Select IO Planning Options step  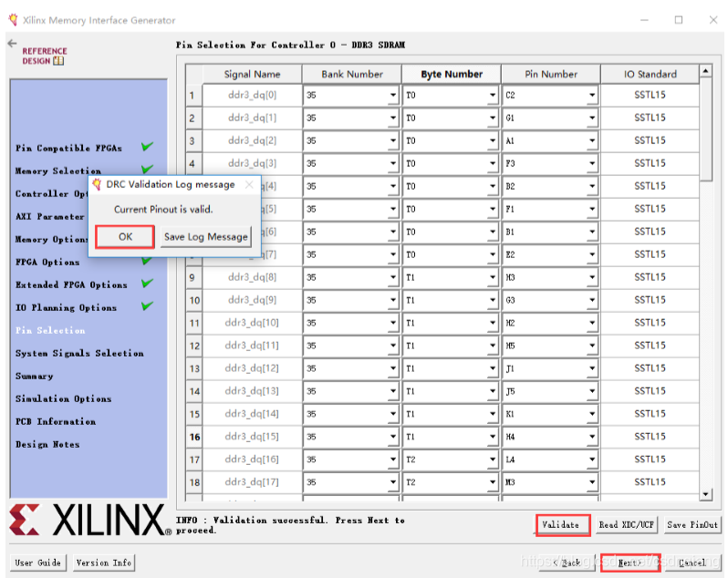coord(66,307)
